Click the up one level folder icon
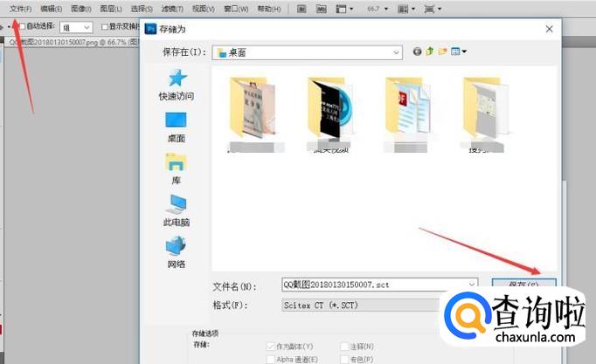 430,52
